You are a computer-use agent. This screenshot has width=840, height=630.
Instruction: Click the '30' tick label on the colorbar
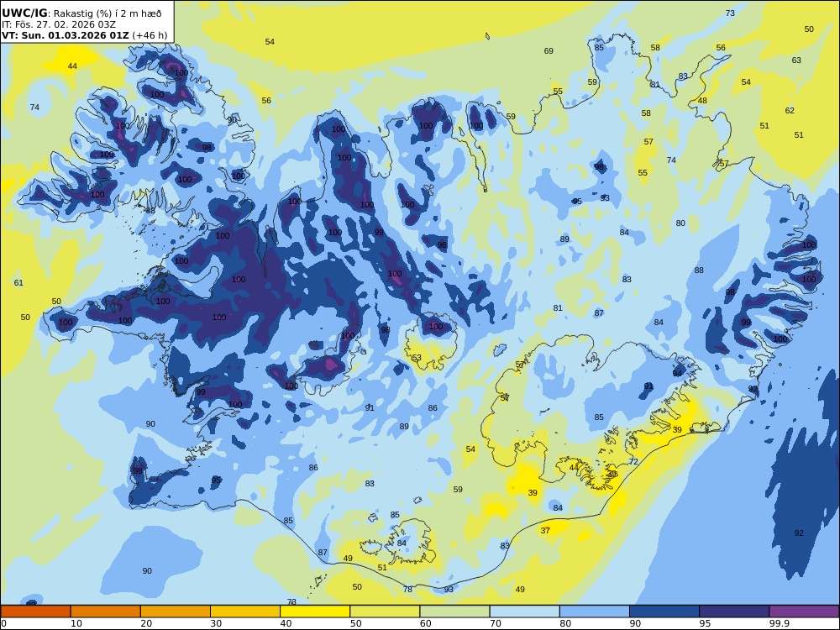click(x=216, y=623)
